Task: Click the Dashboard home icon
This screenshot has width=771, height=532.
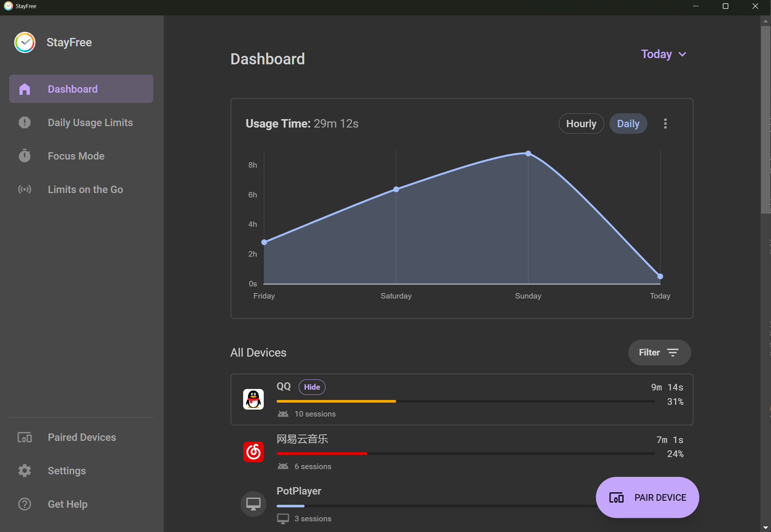Action: pos(25,89)
